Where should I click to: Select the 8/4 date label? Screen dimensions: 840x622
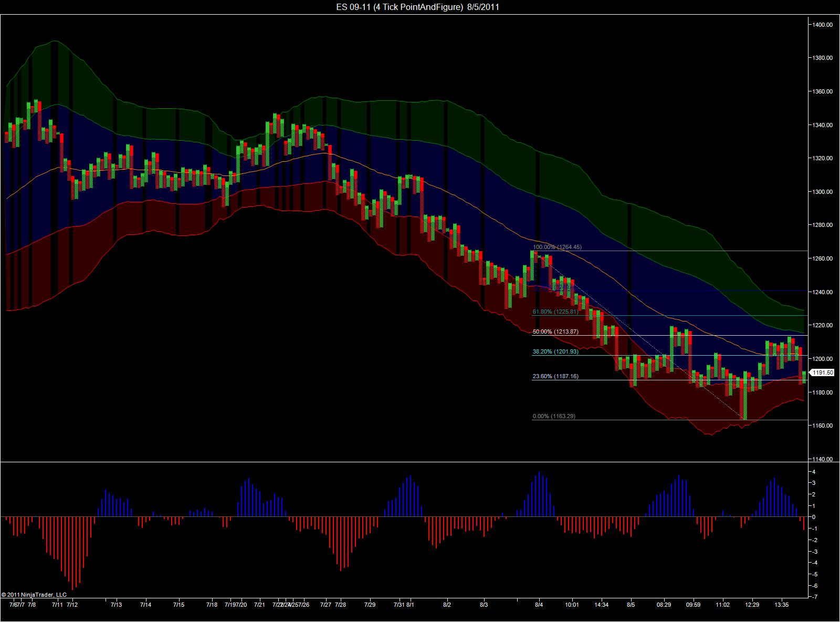coord(539,605)
